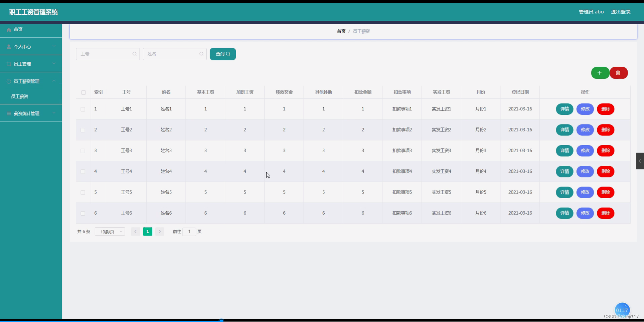
Task: Click 删除 for row 工号1
Action: click(x=605, y=109)
